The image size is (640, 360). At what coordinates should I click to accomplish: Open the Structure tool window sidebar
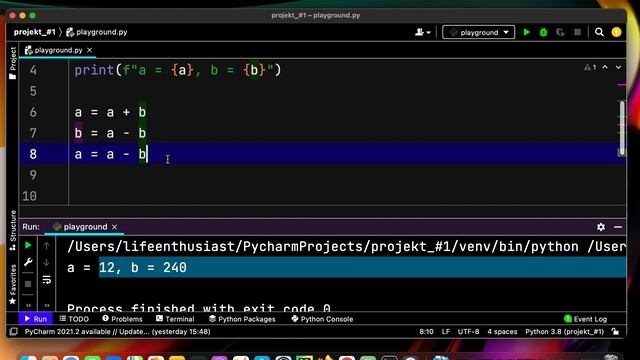point(13,230)
